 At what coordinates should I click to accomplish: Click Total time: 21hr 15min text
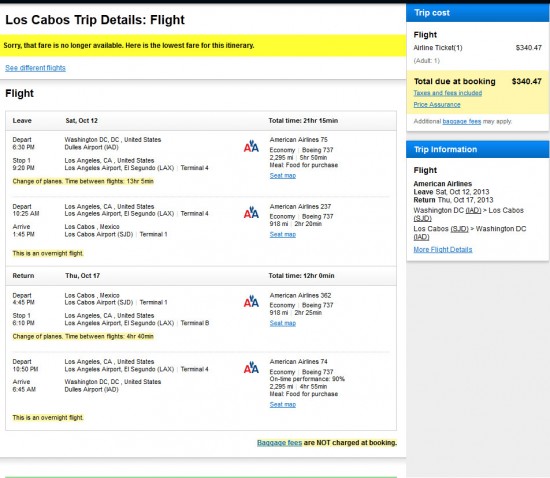303,121
